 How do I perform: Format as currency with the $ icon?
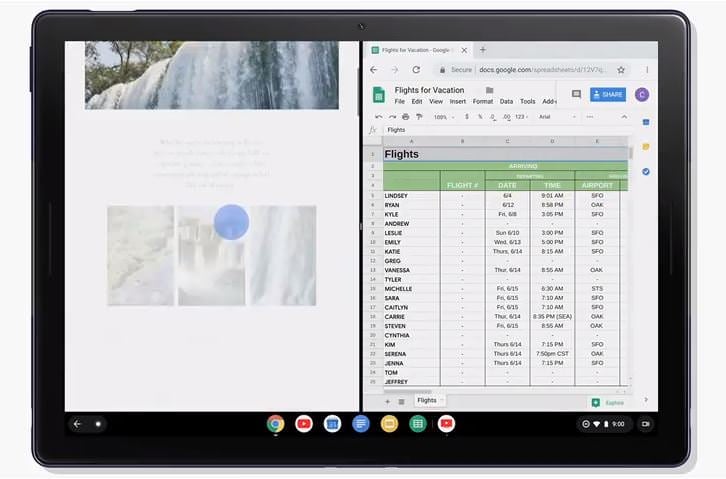coord(467,117)
